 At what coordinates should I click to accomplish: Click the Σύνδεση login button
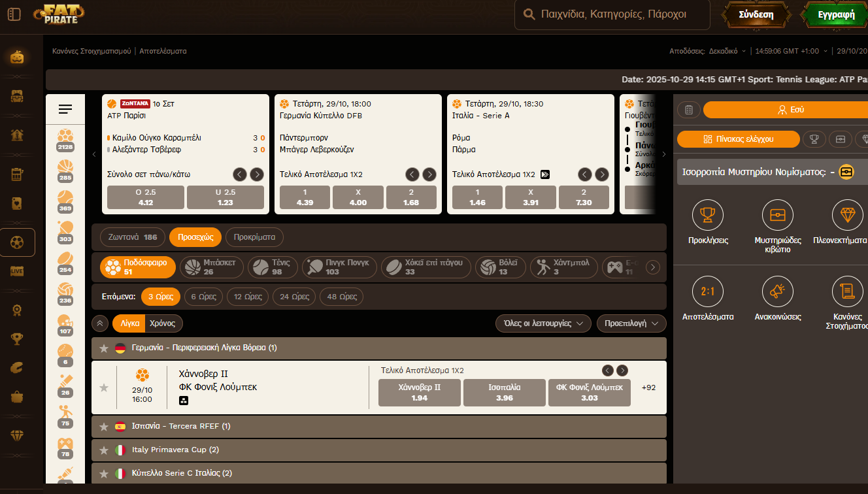[x=756, y=15]
